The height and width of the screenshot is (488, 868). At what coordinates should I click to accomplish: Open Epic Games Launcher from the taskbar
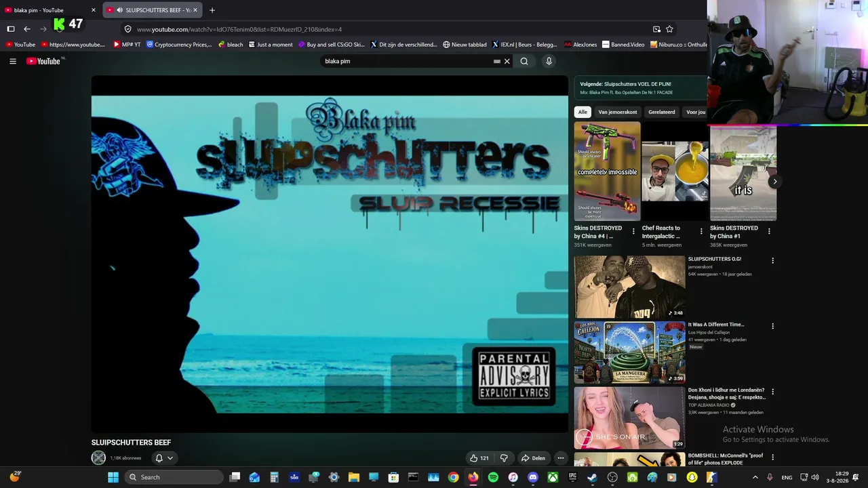[572, 477]
